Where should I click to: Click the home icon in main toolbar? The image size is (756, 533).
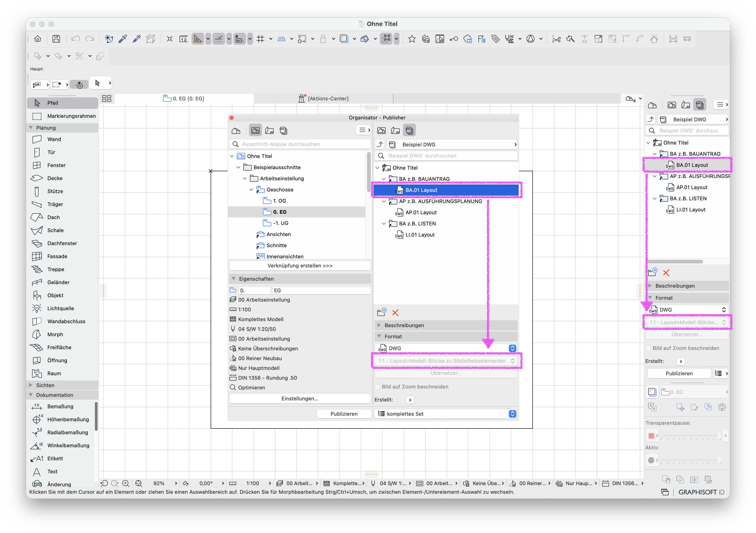[38, 39]
